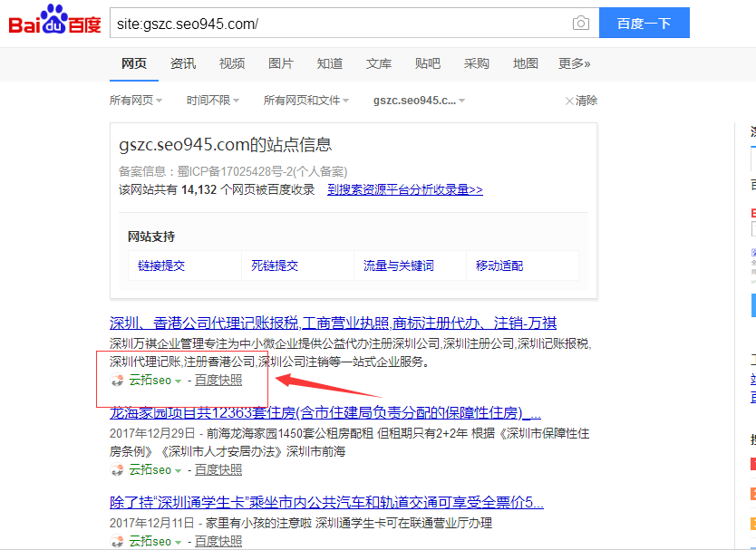This screenshot has height=550, width=756.
Task: Expand 云拓seo arrow under 龙海家园 result
Action: click(x=178, y=471)
